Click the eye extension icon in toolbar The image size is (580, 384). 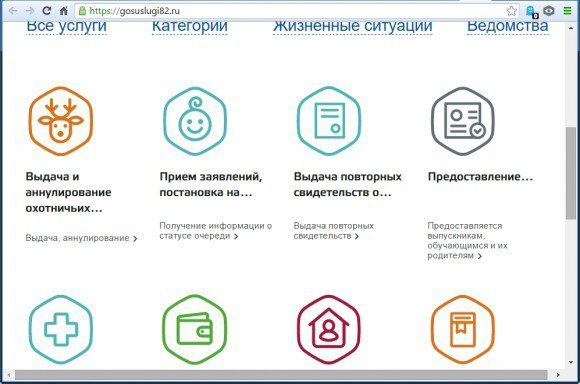549,11
